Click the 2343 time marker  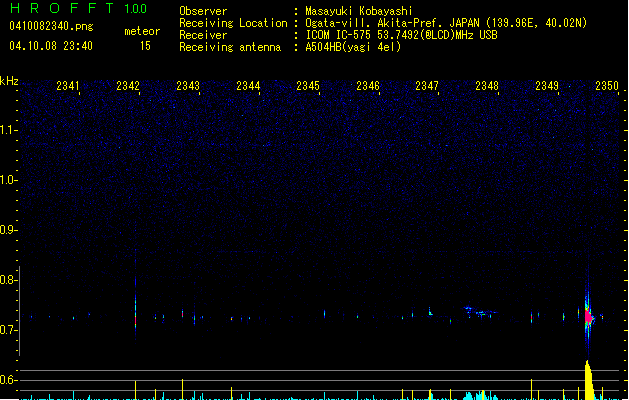(188, 86)
